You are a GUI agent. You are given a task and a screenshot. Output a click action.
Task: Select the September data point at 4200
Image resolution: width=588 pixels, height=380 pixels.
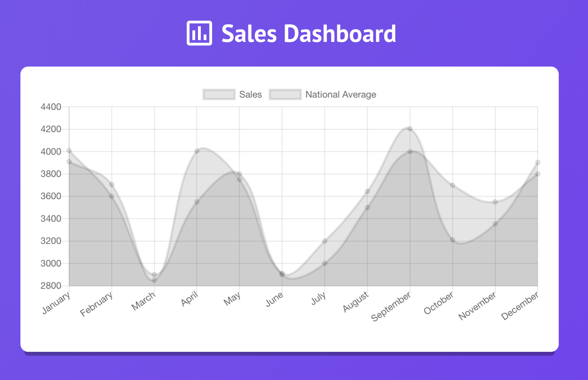pos(410,129)
